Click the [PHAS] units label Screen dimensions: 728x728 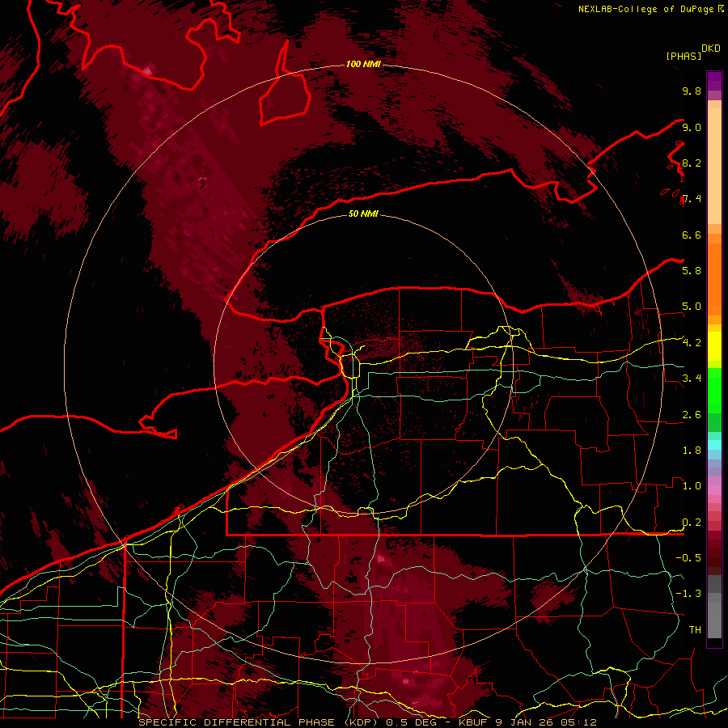pyautogui.click(x=684, y=56)
